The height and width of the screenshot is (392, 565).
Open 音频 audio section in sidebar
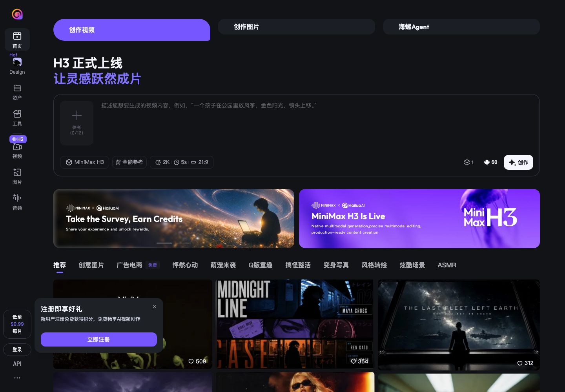(17, 202)
